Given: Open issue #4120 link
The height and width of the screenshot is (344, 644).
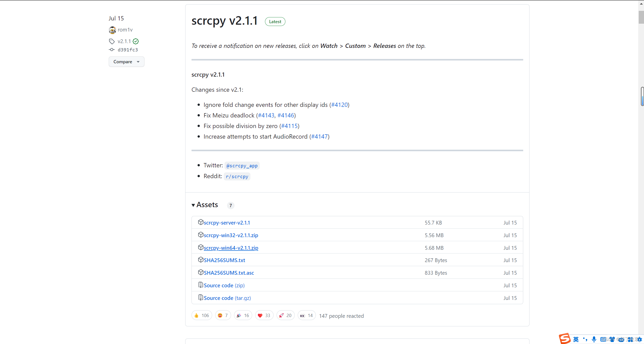Looking at the screenshot, I should [x=339, y=105].
